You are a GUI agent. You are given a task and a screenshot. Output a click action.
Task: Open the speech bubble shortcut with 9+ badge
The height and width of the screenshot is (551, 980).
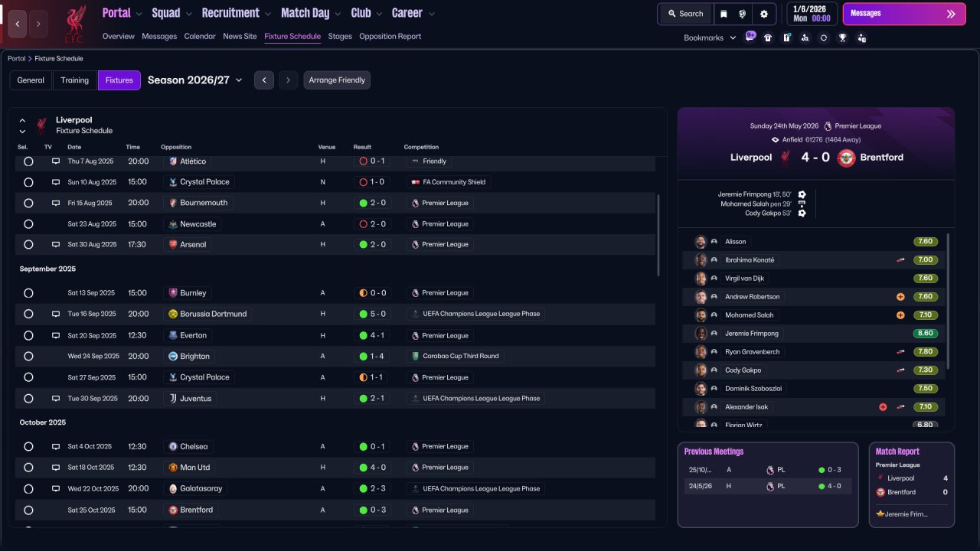coord(750,37)
